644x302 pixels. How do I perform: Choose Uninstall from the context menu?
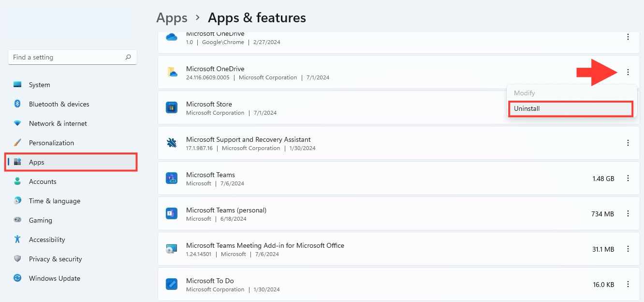pos(571,108)
